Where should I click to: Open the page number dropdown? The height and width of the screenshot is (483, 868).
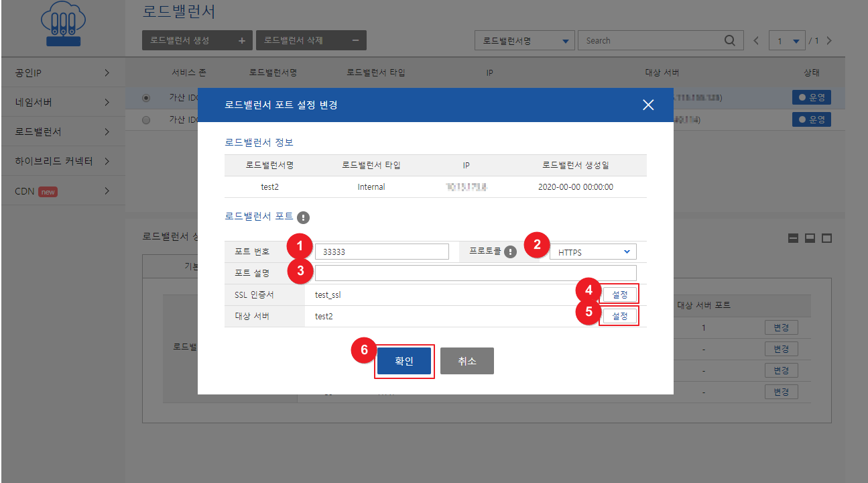pos(787,41)
